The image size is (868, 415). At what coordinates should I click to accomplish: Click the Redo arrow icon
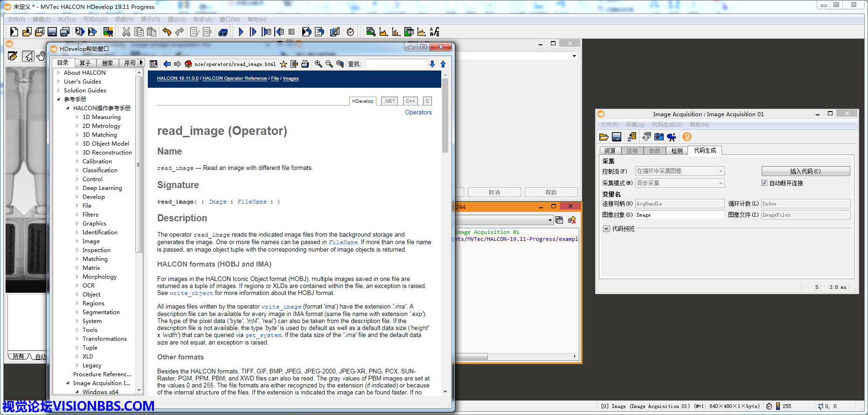(x=179, y=32)
